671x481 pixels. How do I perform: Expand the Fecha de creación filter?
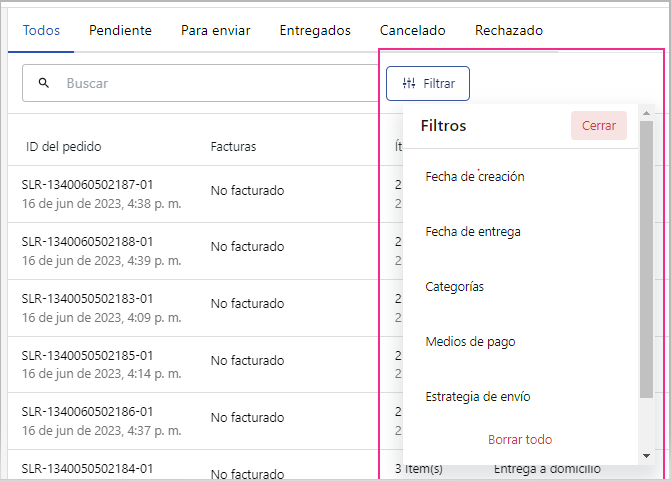[x=474, y=177]
